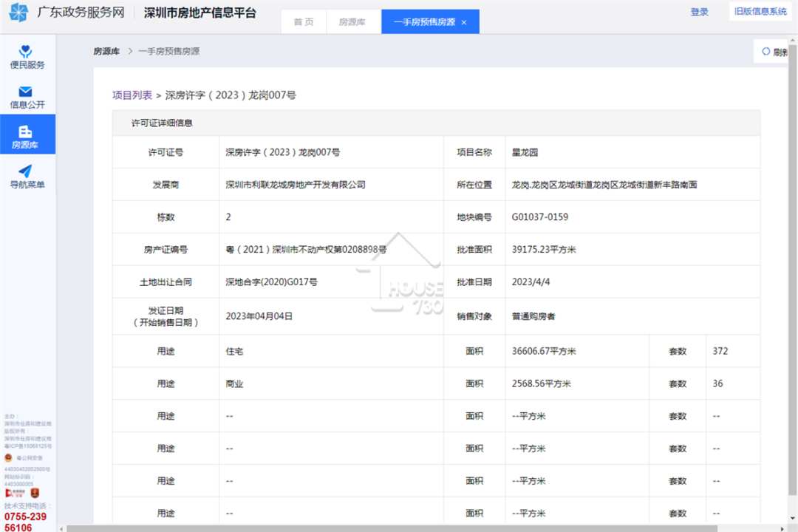Click the red government emblem icon in footer
The width and height of the screenshot is (798, 532).
click(x=35, y=493)
